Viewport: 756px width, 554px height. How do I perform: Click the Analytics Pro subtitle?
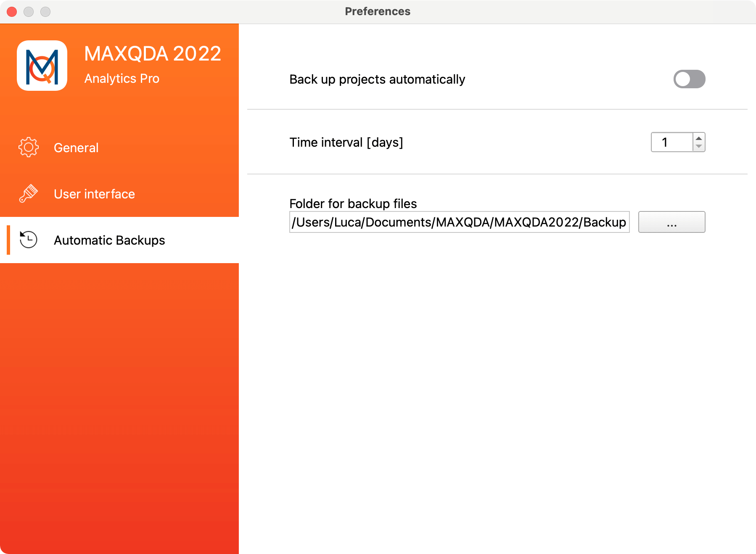click(x=122, y=79)
